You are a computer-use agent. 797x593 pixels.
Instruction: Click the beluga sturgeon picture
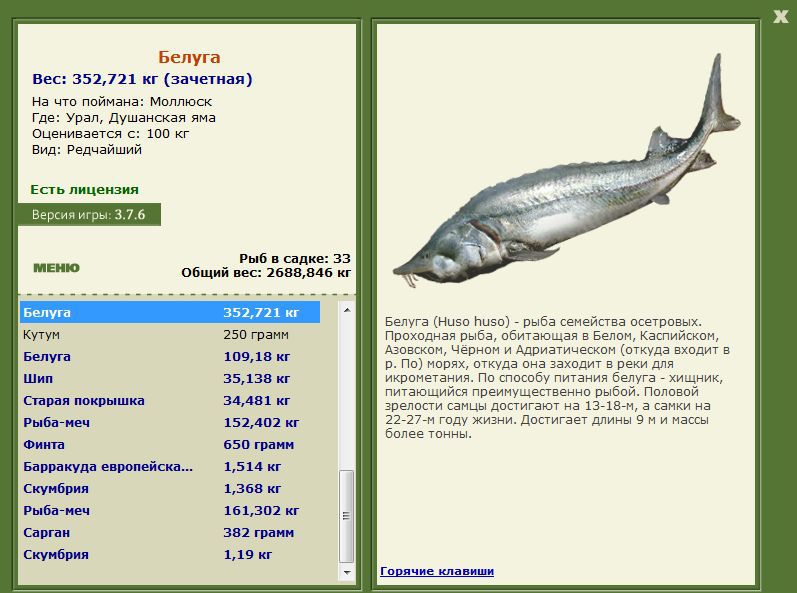click(567, 170)
